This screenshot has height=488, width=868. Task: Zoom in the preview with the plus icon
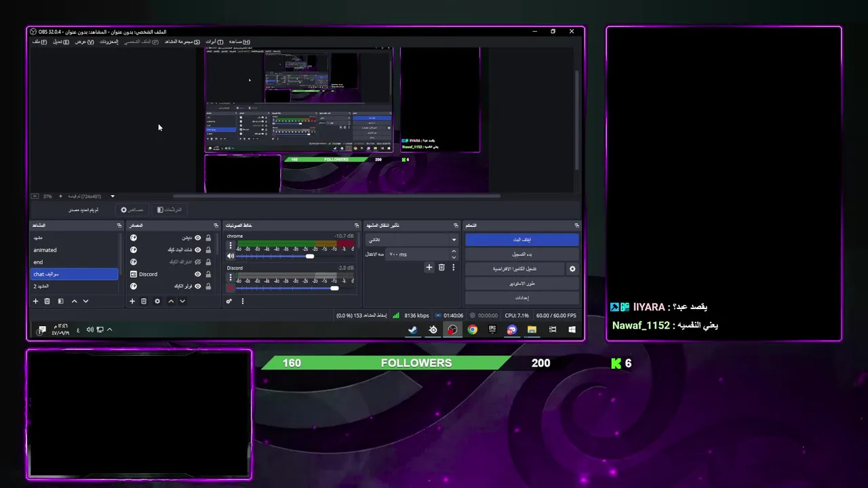click(60, 197)
